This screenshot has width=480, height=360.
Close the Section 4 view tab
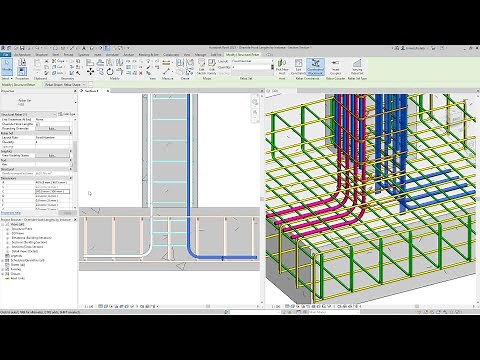pos(108,91)
